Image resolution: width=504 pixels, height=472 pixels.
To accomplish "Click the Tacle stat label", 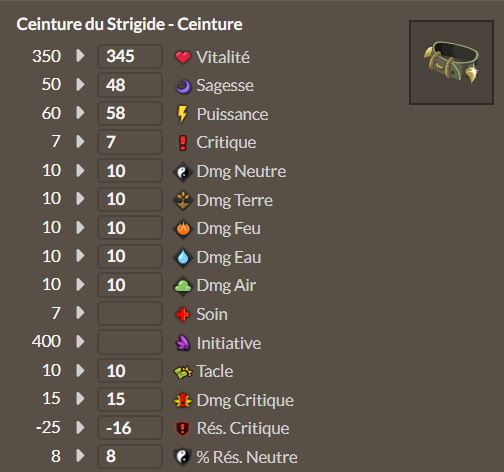I will point(215,371).
